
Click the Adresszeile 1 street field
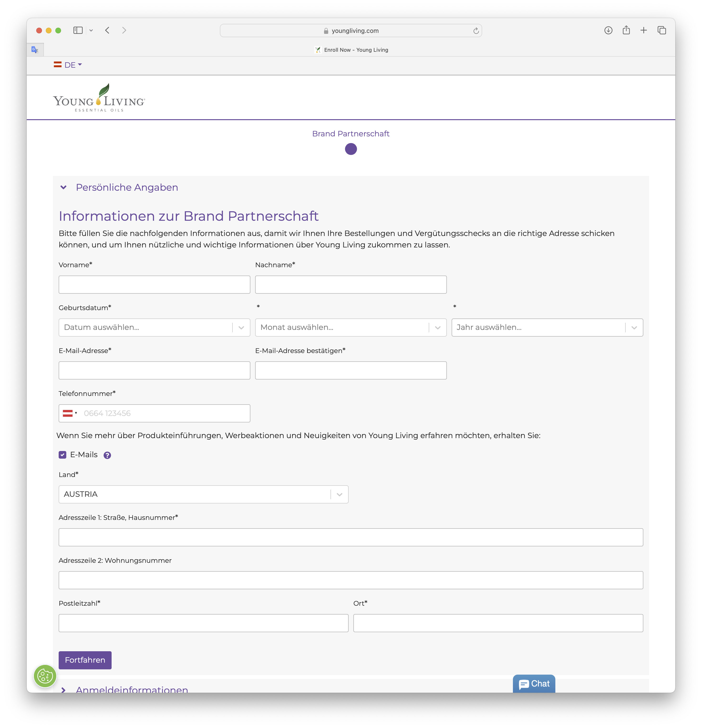coord(351,538)
